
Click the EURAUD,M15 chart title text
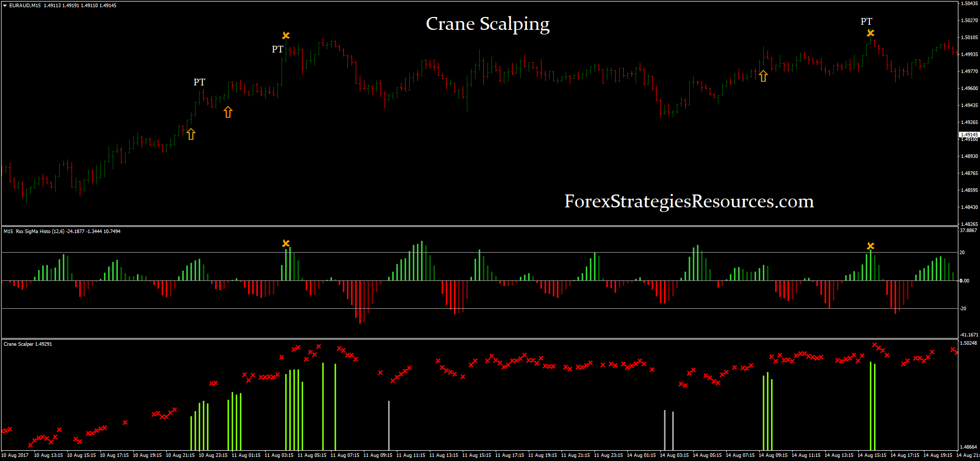[x=26, y=6]
